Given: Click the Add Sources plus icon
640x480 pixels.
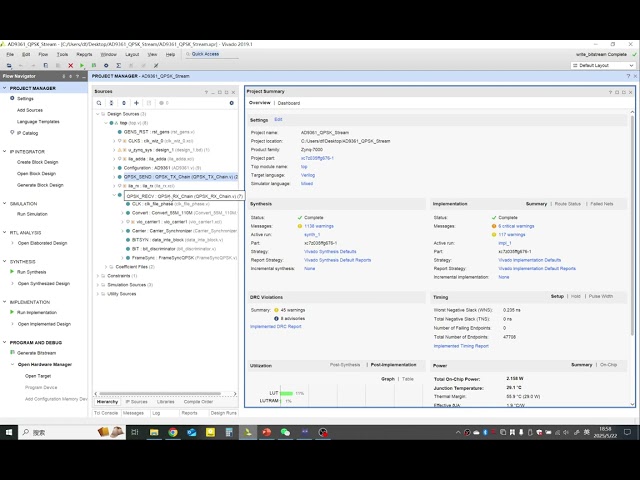Looking at the screenshot, I should 136,103.
